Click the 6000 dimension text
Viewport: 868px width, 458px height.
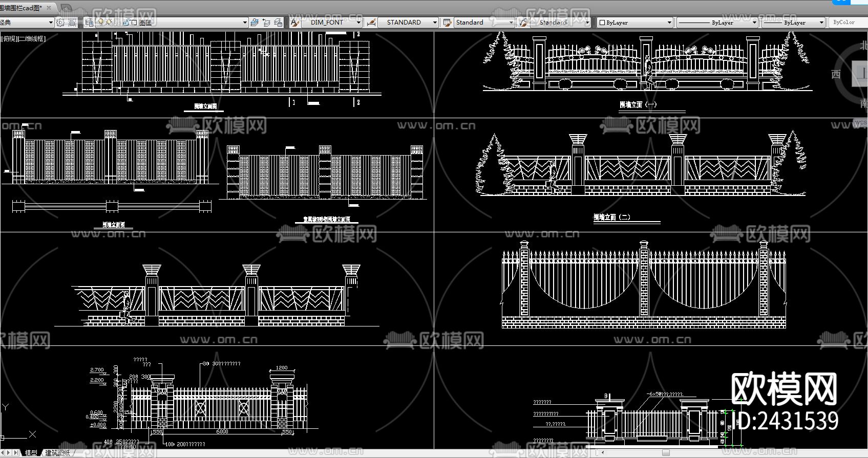(x=222, y=432)
